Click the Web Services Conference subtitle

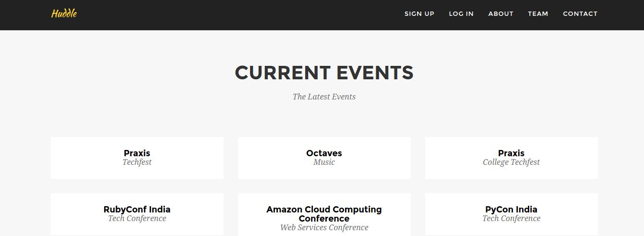(324, 227)
